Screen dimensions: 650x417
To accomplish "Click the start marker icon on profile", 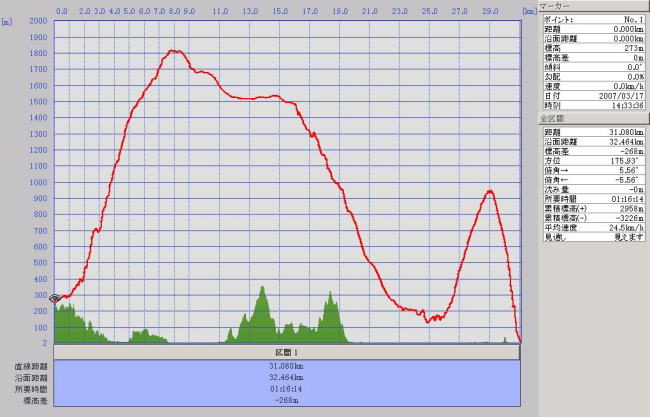I will point(55,298).
